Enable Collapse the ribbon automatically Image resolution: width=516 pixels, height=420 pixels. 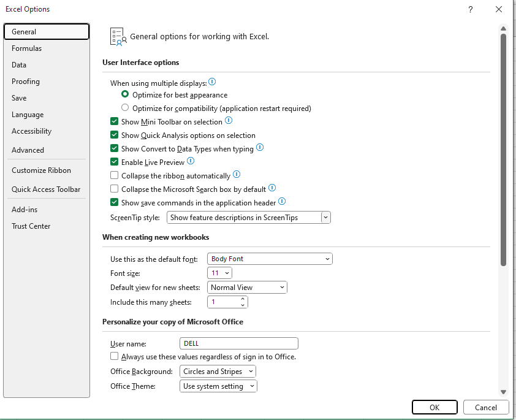coord(114,175)
